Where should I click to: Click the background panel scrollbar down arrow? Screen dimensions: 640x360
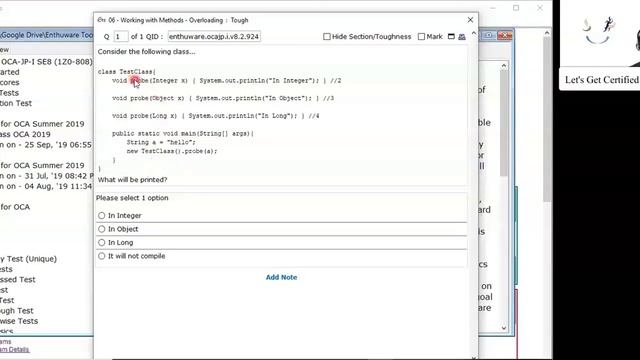pyautogui.click(x=504, y=328)
